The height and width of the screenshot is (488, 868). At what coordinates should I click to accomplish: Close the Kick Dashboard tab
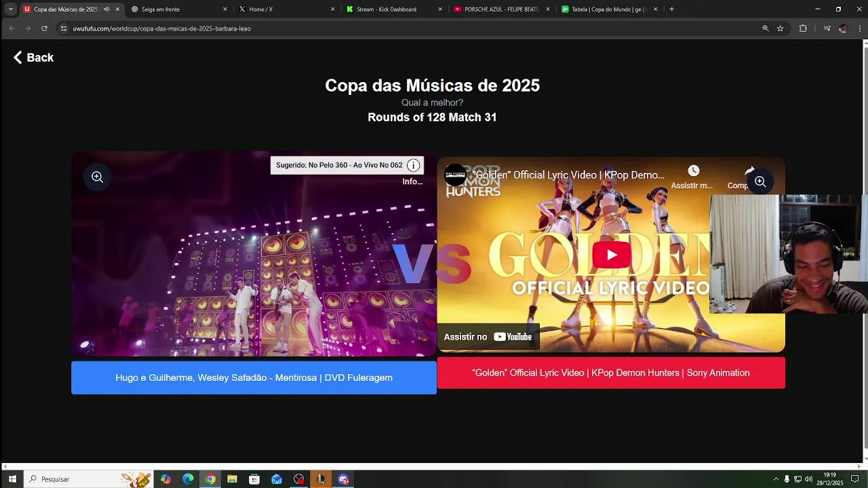click(x=440, y=9)
